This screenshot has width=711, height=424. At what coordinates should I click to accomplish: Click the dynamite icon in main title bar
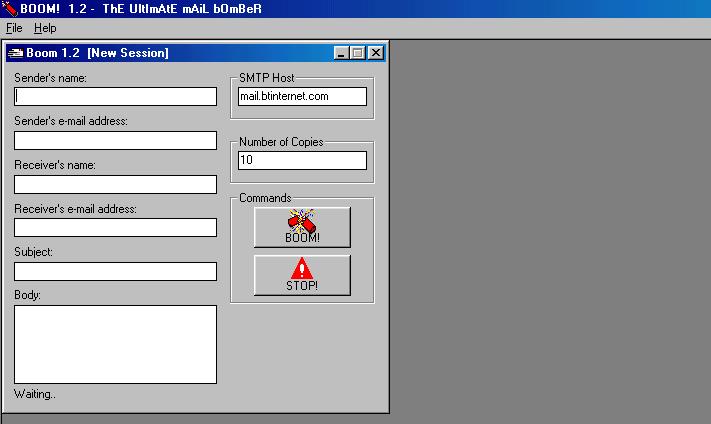coord(10,8)
